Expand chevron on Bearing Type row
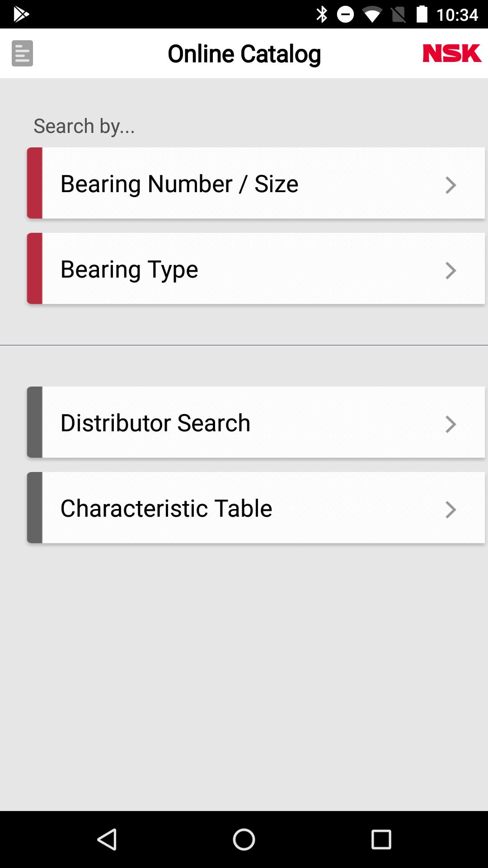This screenshot has width=488, height=868. (450, 270)
